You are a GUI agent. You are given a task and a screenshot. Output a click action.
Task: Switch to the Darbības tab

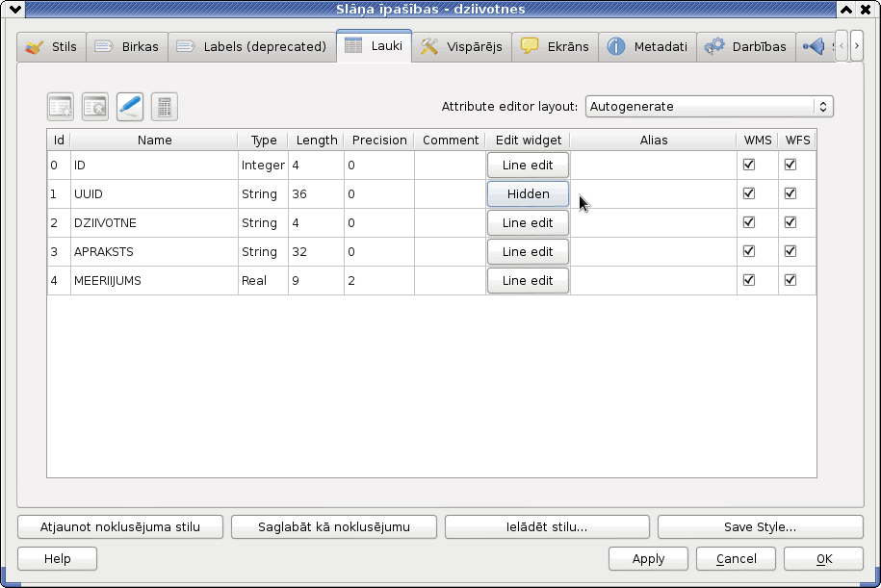[745, 46]
